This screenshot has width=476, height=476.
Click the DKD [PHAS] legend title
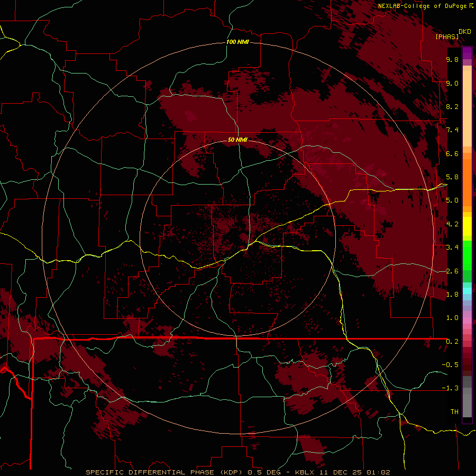[453, 34]
